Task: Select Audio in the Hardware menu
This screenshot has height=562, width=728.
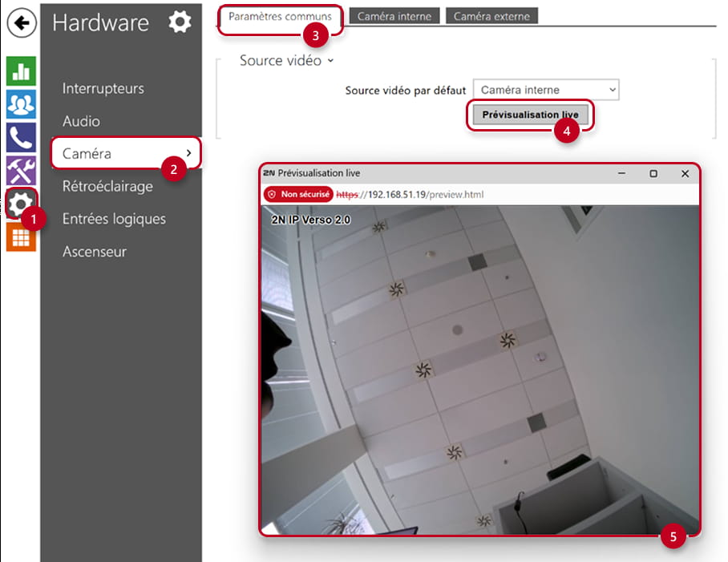Action: [81, 121]
